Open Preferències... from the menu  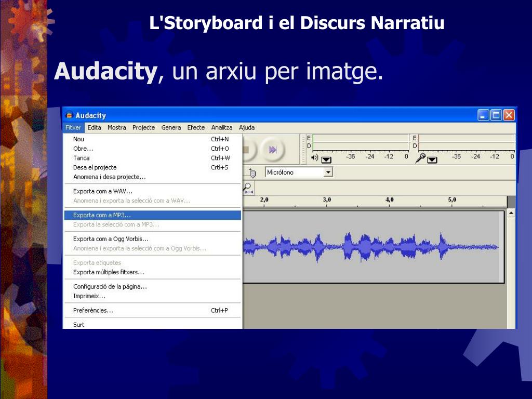(x=153, y=311)
